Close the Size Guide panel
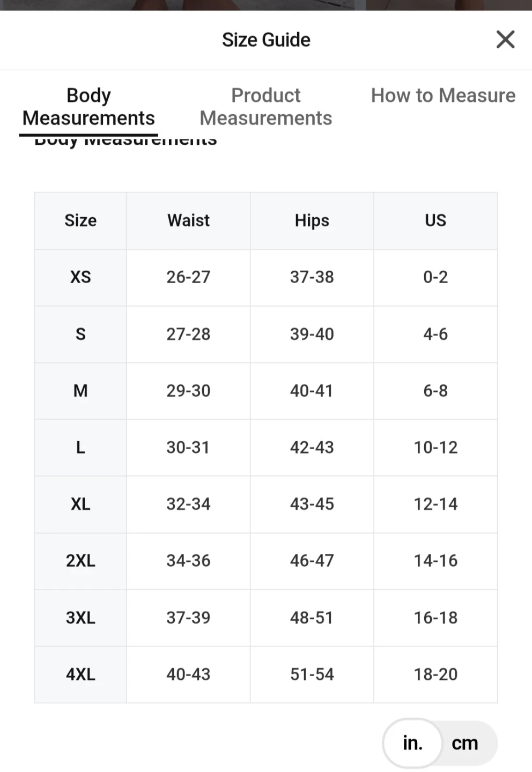 [505, 39]
